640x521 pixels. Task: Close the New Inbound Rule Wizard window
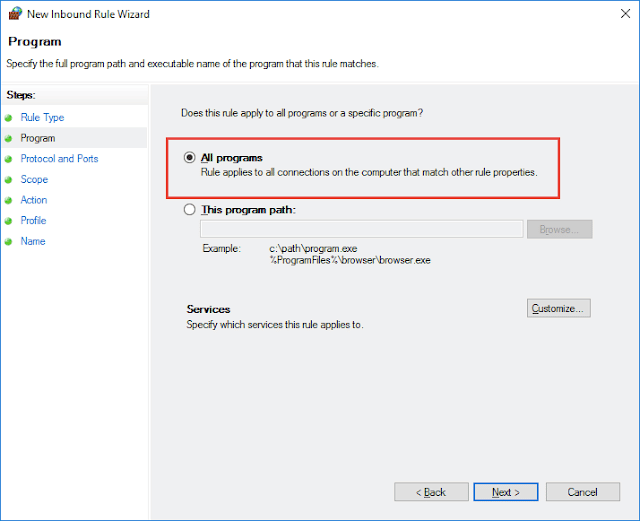coord(625,13)
